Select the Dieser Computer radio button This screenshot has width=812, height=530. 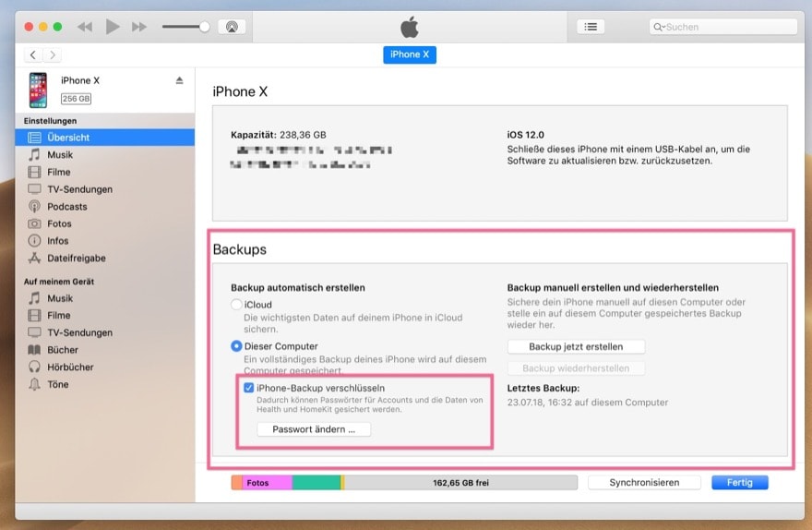pos(236,345)
